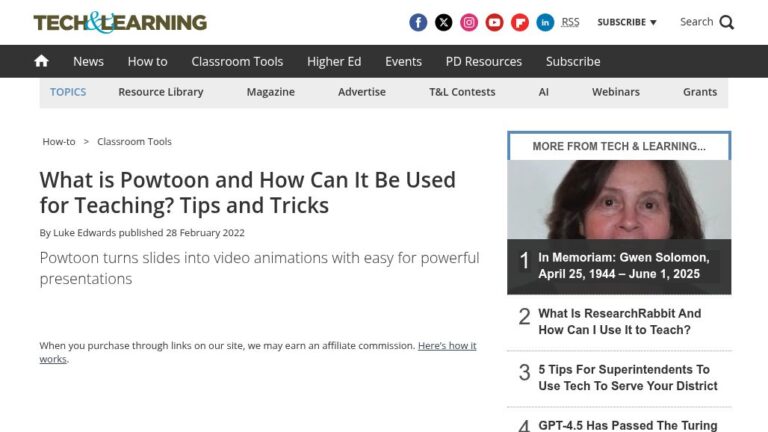
Task: Open the Flipboard social icon
Action: 520,22
